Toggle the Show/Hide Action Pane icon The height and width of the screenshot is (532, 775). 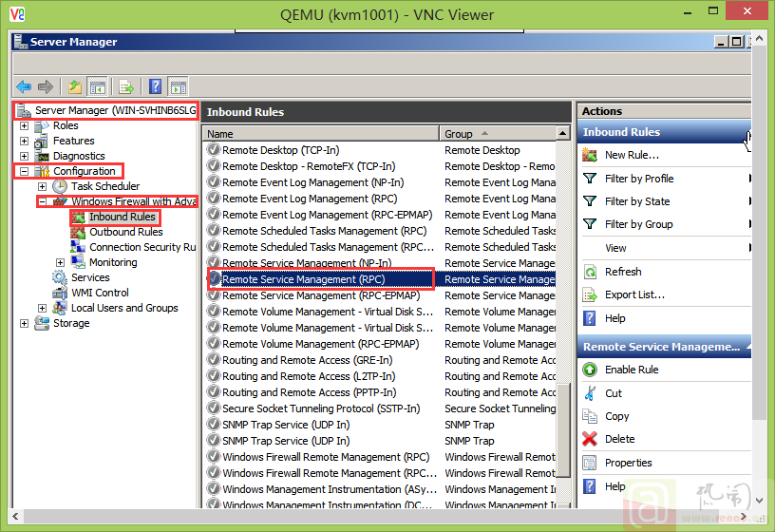pyautogui.click(x=179, y=87)
